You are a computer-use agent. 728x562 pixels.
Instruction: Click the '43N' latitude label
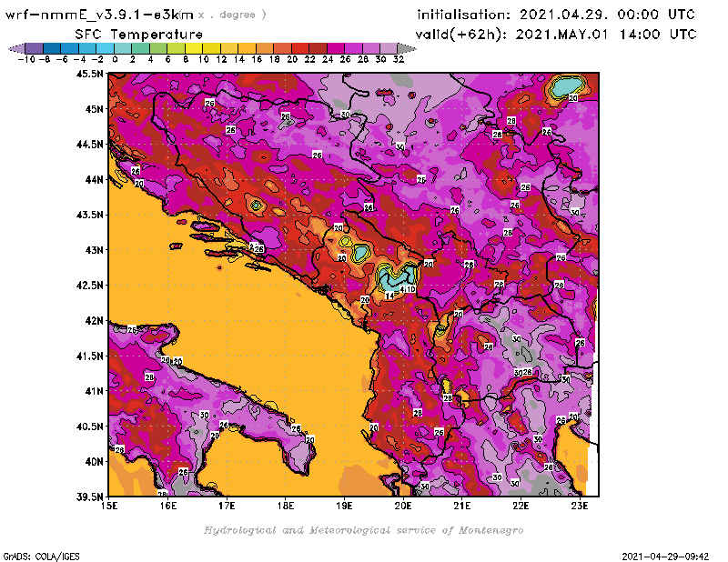[94, 250]
